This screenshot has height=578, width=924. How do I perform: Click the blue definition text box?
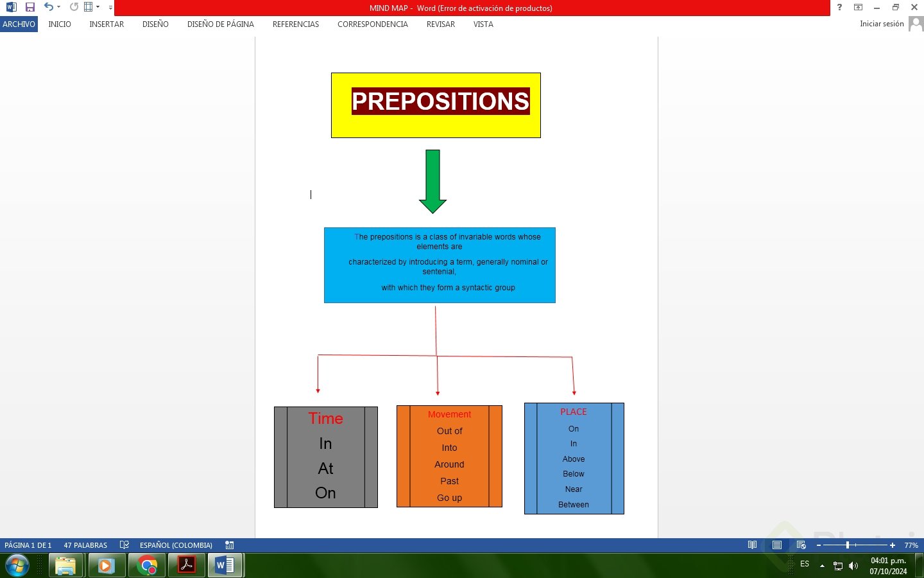click(x=440, y=265)
